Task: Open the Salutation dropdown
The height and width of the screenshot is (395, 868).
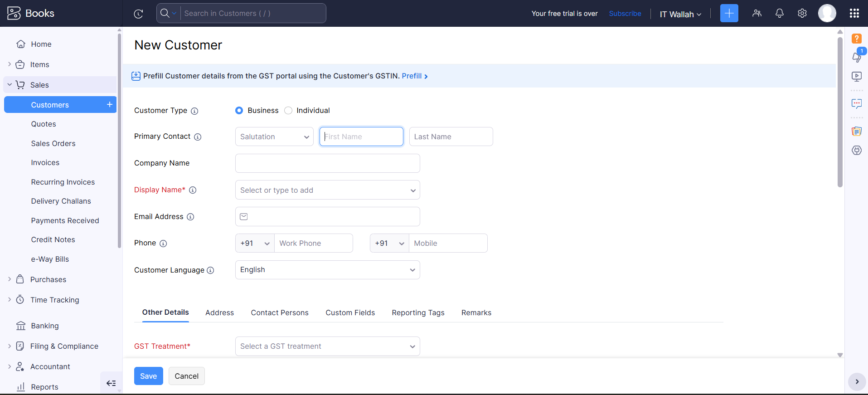Action: (274, 137)
